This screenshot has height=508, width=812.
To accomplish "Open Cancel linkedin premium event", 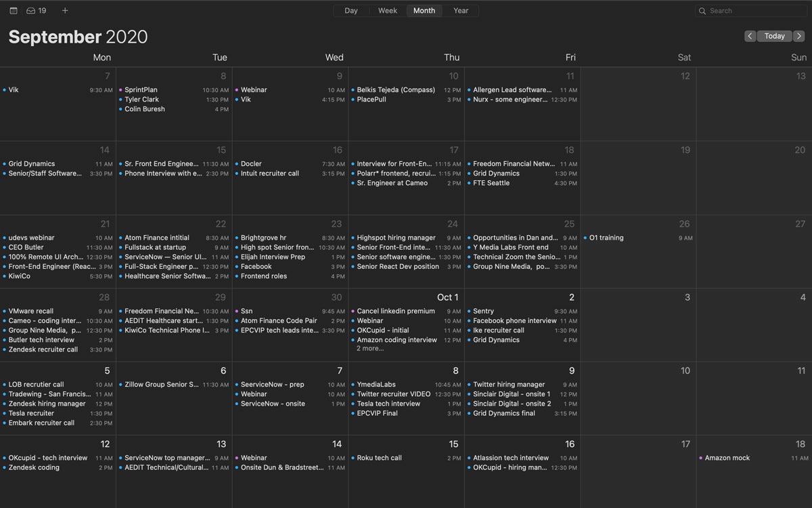I will point(406,312).
